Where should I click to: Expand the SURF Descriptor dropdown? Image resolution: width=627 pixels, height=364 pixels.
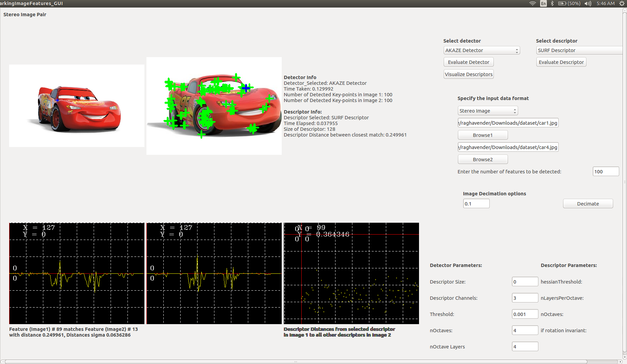coord(579,50)
